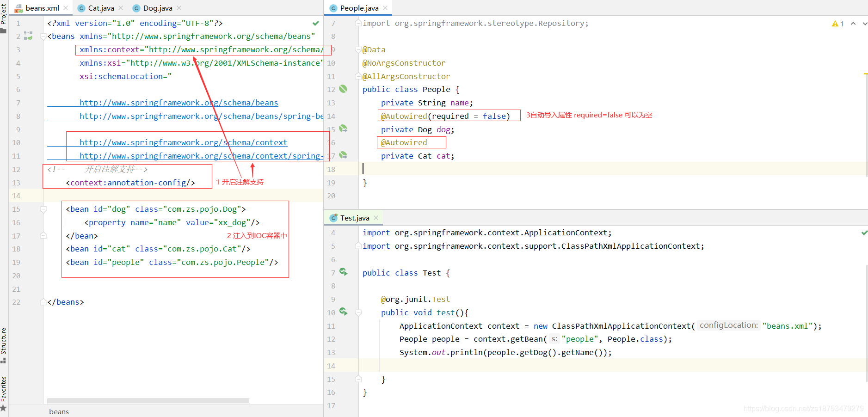This screenshot has width=868, height=417.
Task: Open the schema/beans/spring-beans URL link
Action: [x=201, y=116]
